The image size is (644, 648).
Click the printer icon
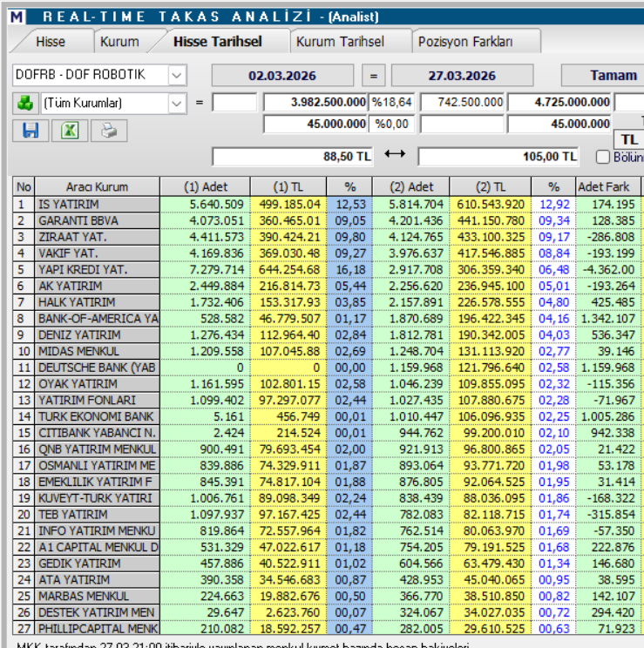coord(108,131)
